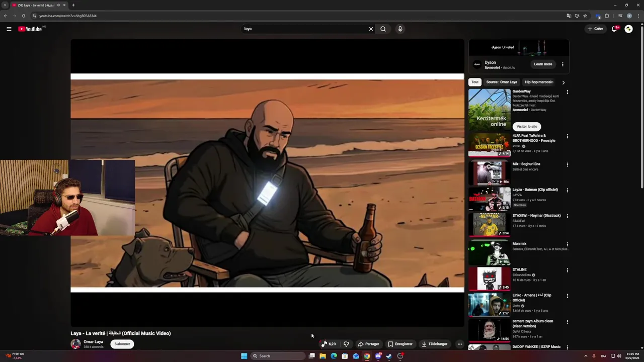Screen dimensions: 644x362
Task: Click Learn more on the Dyson ad
Action: coord(543,64)
